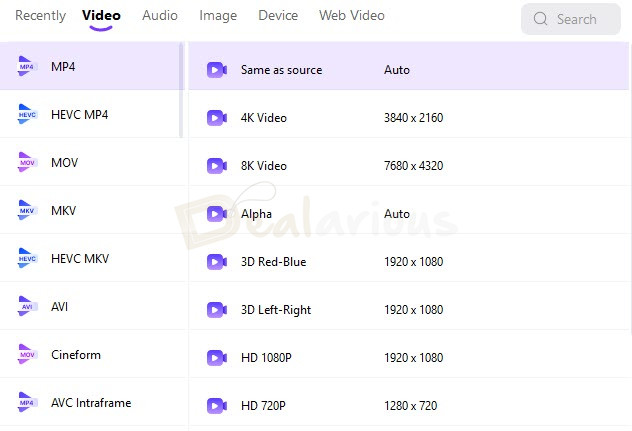Screen dimensions: 632x431
Task: Click the 3840 x 2160 resolution value
Action: coord(414,118)
